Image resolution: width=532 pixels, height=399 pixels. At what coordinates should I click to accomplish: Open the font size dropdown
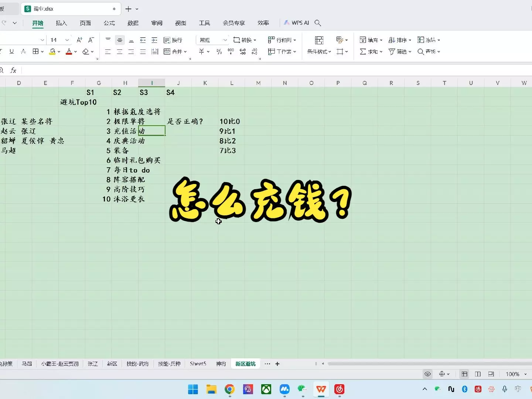point(67,40)
